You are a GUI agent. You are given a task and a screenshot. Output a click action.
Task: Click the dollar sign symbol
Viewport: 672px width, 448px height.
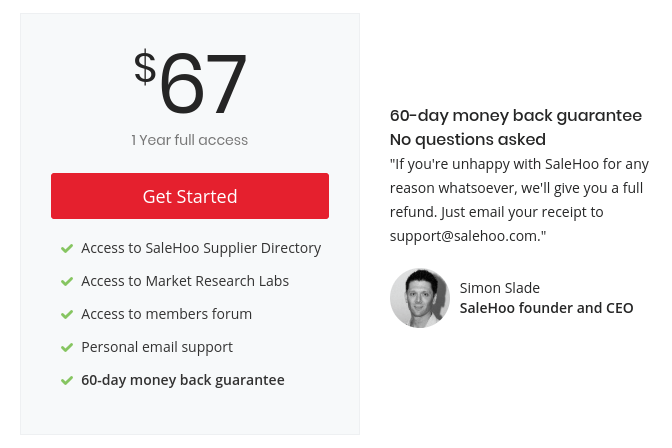pyautogui.click(x=145, y=67)
